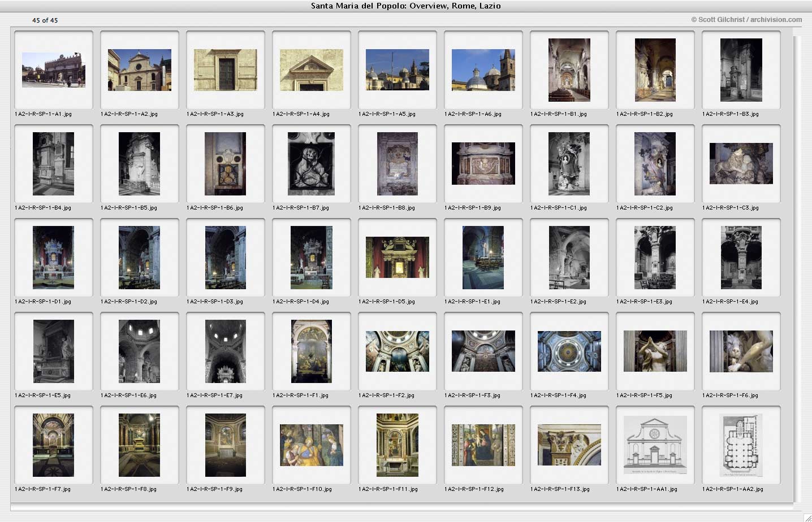Select the high altar thumbnail 1A2-I-R-SP-1-D1.jpg
This screenshot has width=812, height=522.
tap(54, 258)
